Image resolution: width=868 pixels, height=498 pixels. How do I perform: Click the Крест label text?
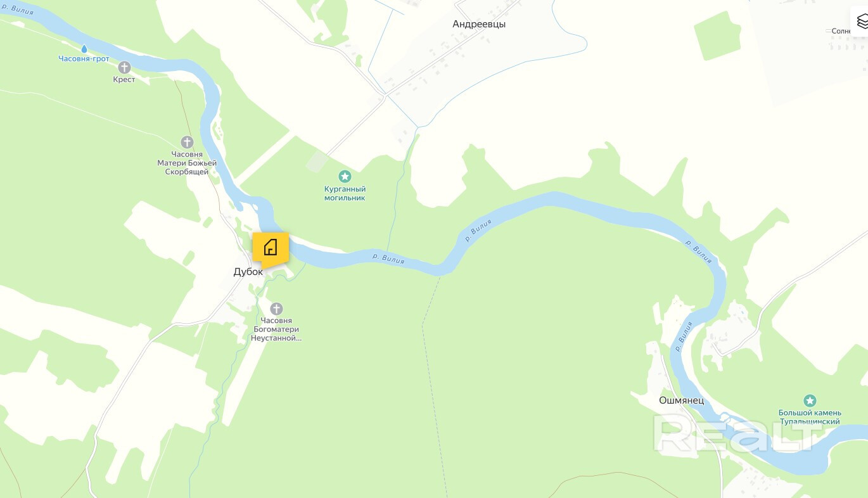pyautogui.click(x=124, y=80)
